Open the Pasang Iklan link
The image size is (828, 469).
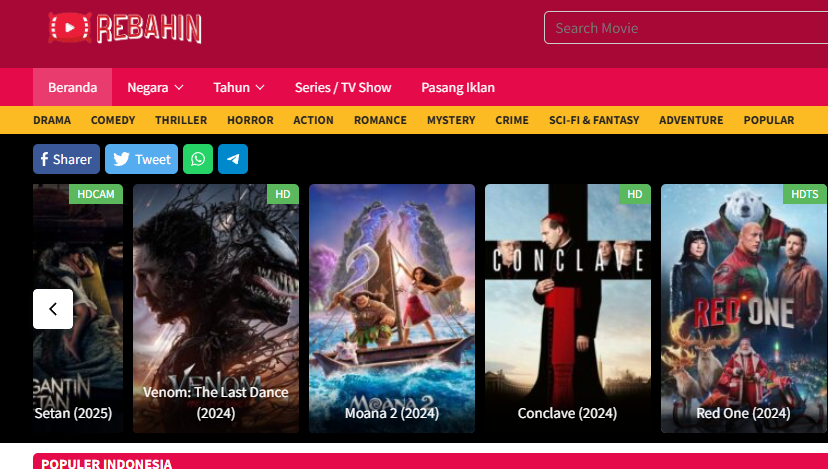pyautogui.click(x=458, y=87)
